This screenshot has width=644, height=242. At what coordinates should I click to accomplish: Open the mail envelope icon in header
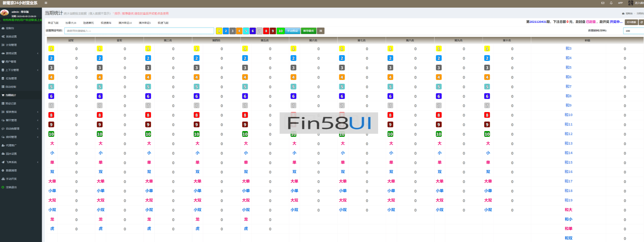(603, 3)
